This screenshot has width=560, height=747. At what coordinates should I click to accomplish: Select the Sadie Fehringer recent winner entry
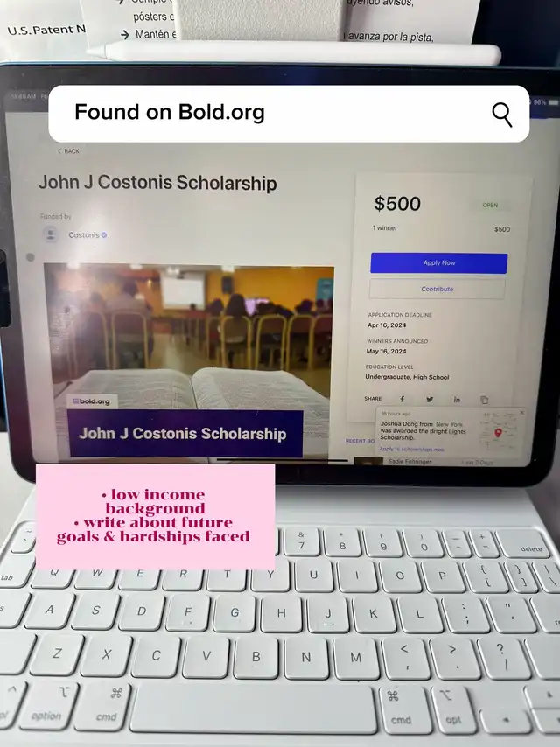409,462
